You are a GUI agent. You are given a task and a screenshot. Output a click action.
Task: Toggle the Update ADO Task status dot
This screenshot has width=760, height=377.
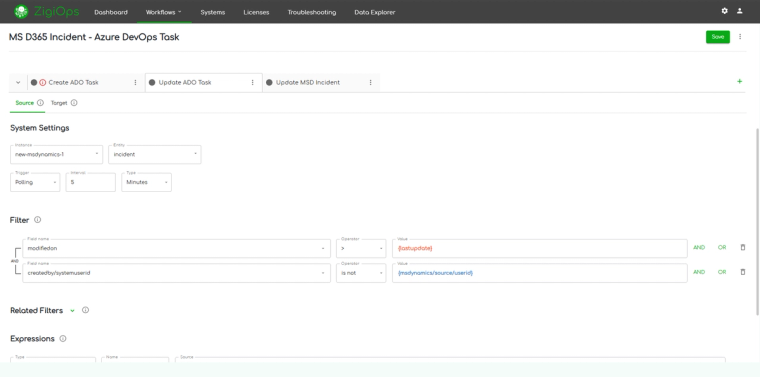point(152,82)
